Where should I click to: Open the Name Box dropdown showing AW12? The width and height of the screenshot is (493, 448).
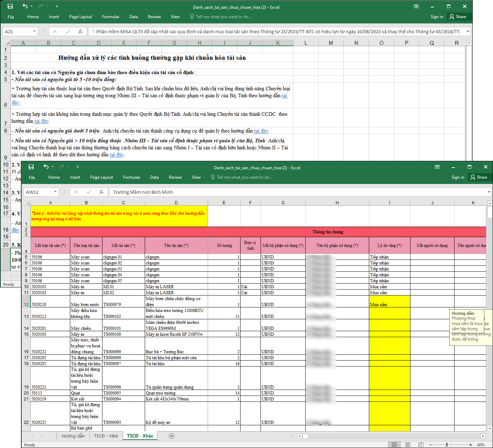[x=55, y=192]
